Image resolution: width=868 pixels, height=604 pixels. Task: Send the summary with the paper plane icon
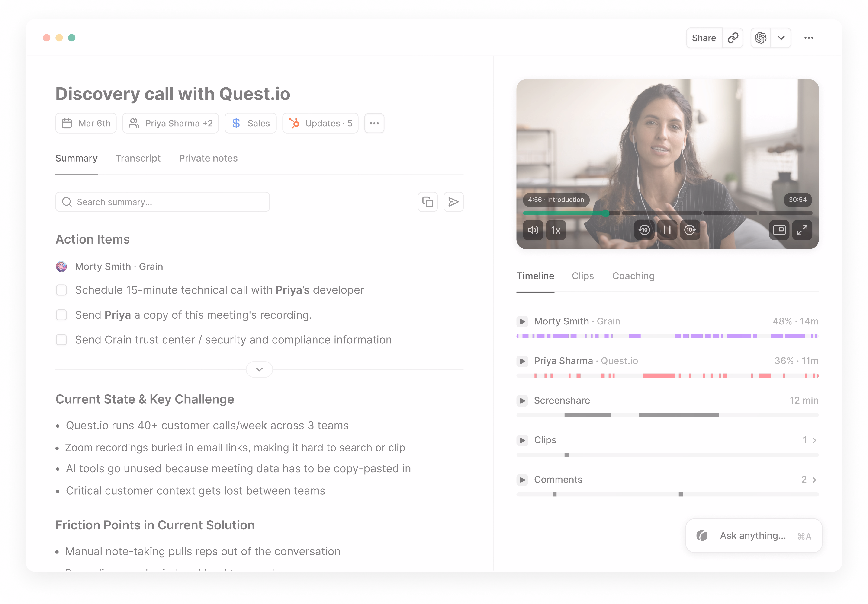(x=453, y=202)
